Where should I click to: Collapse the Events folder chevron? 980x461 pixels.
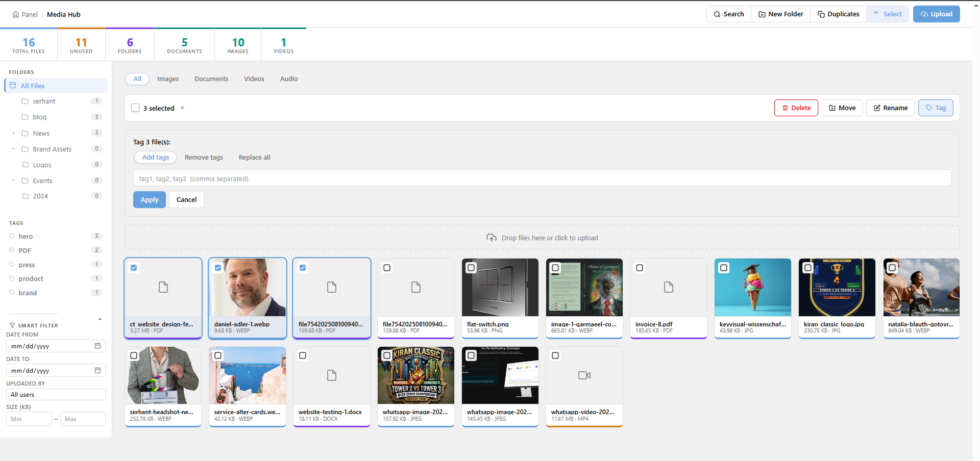tap(13, 181)
